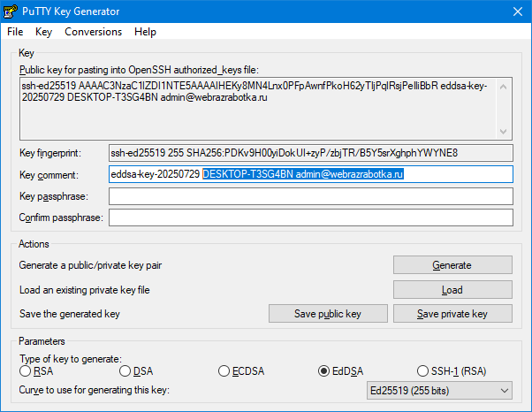Select the EdDSA key type
The height and width of the screenshot is (412, 532).
(x=324, y=371)
